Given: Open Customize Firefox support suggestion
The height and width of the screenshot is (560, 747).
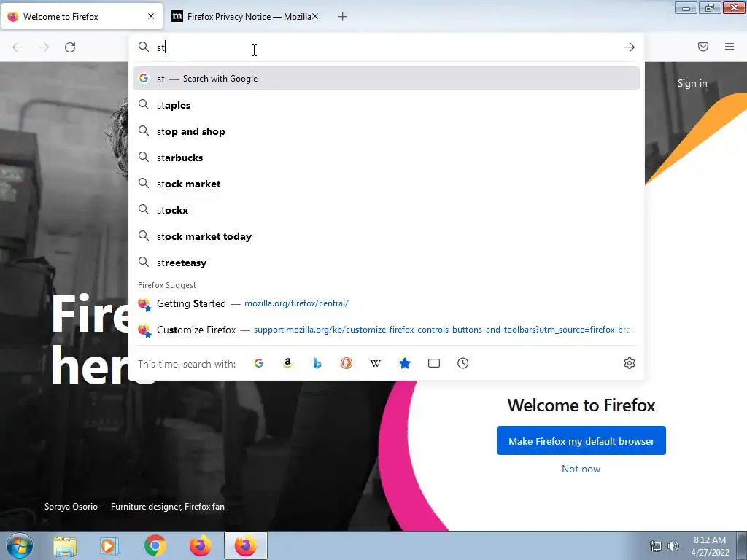Looking at the screenshot, I should (x=387, y=330).
